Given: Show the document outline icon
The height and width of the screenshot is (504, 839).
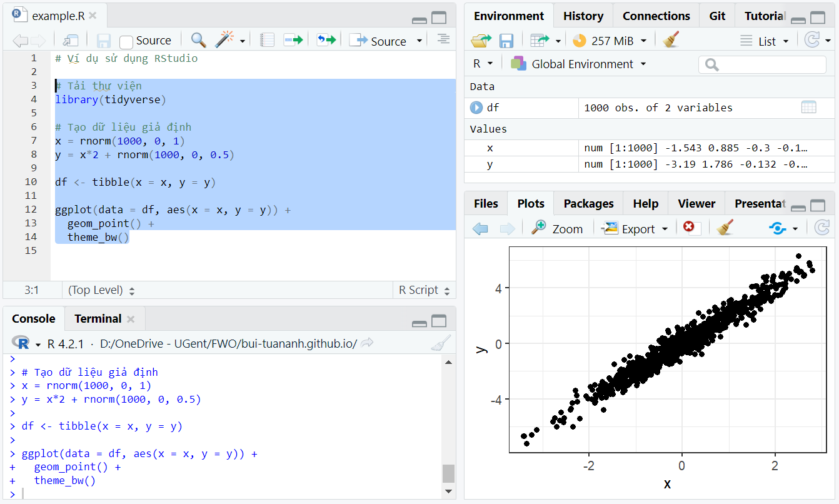Looking at the screenshot, I should [x=443, y=39].
